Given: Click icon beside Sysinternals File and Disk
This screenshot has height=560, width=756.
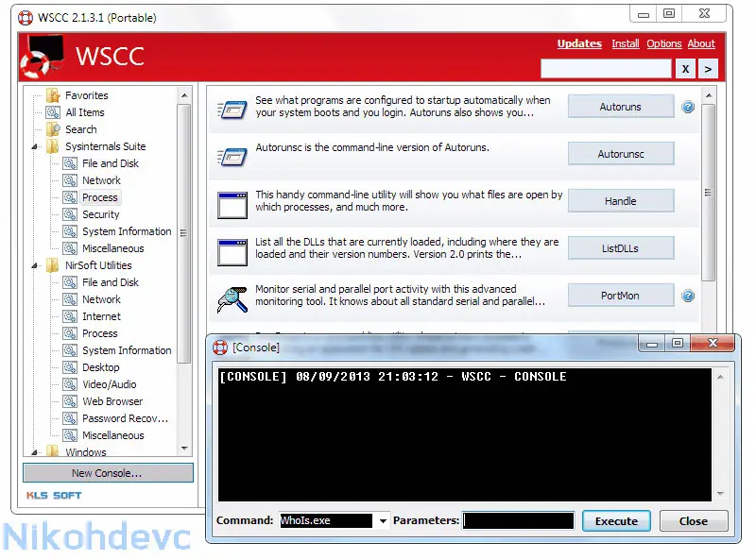Looking at the screenshot, I should (70, 163).
